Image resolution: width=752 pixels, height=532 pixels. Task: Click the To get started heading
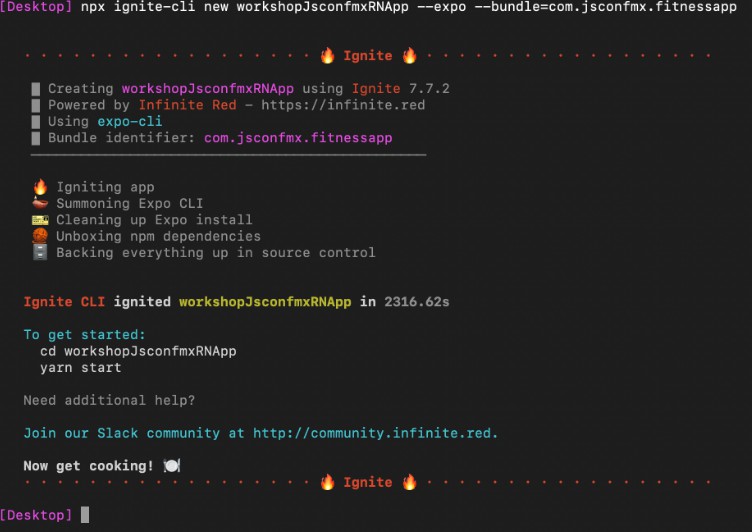[84, 335]
